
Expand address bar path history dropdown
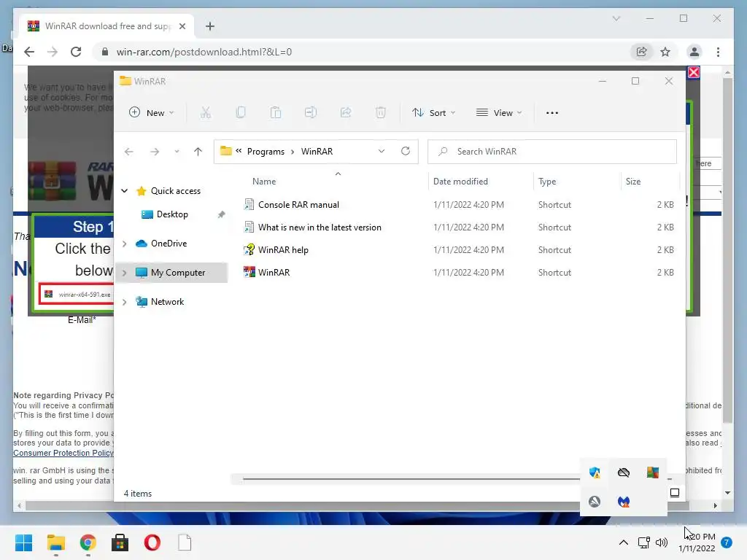(381, 151)
